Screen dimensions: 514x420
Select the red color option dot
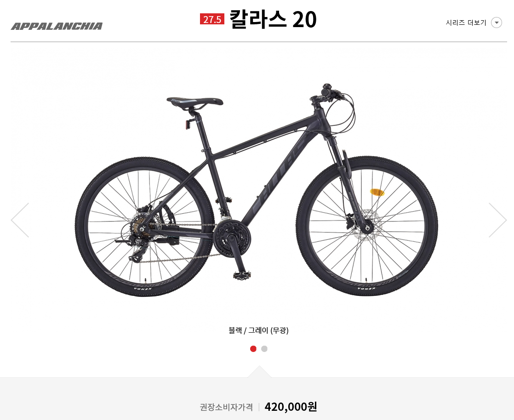253,349
